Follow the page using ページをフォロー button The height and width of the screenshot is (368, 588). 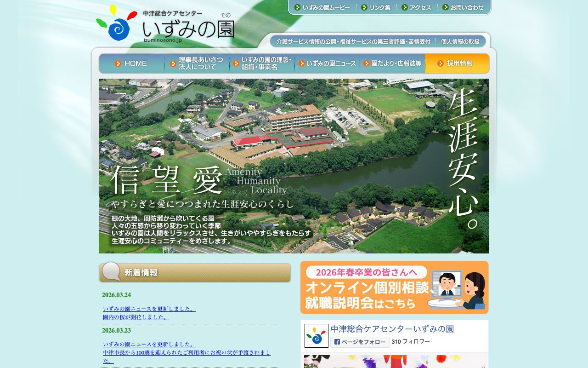click(x=361, y=342)
